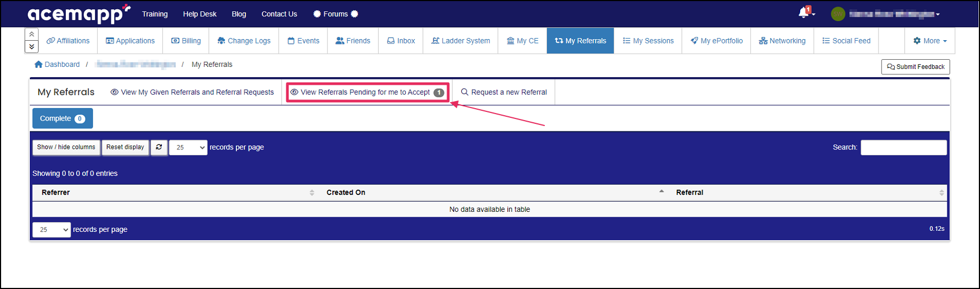Open the Social Feed tab

[846, 41]
